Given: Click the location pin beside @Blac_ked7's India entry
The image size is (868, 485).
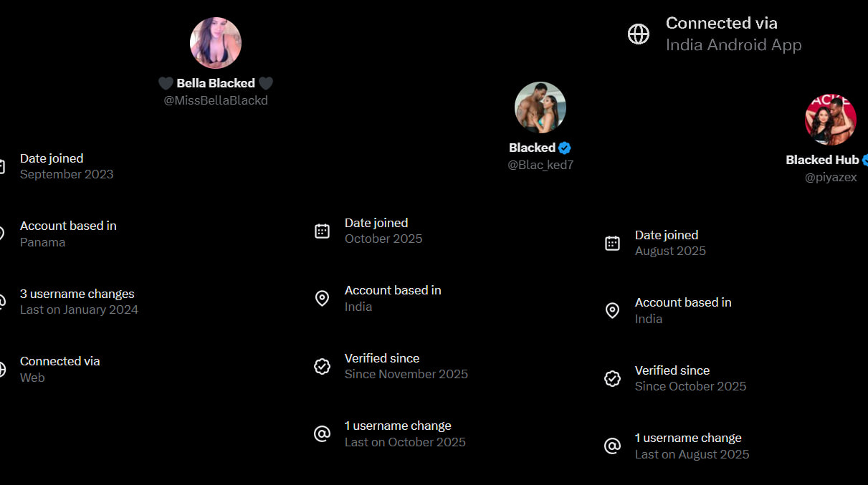Looking at the screenshot, I should [x=323, y=298].
